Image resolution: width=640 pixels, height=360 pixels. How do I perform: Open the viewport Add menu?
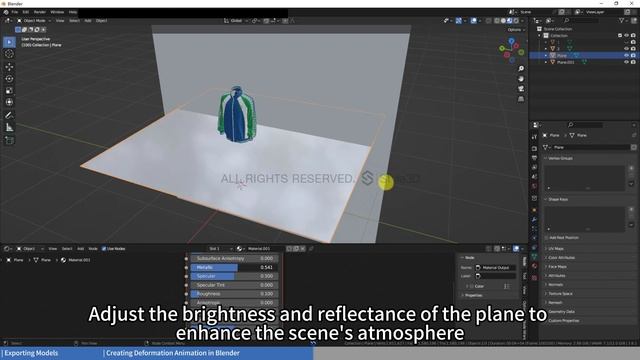click(88, 20)
